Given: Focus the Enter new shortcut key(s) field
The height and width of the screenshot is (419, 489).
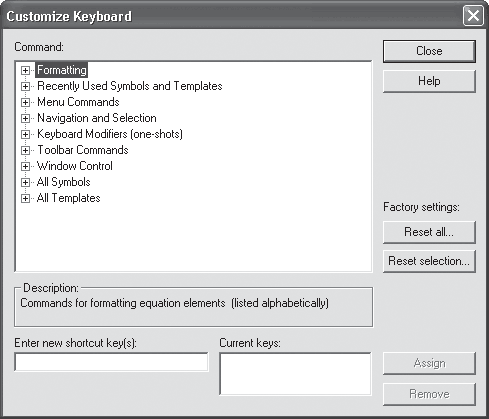Looking at the screenshot, I should (111, 362).
